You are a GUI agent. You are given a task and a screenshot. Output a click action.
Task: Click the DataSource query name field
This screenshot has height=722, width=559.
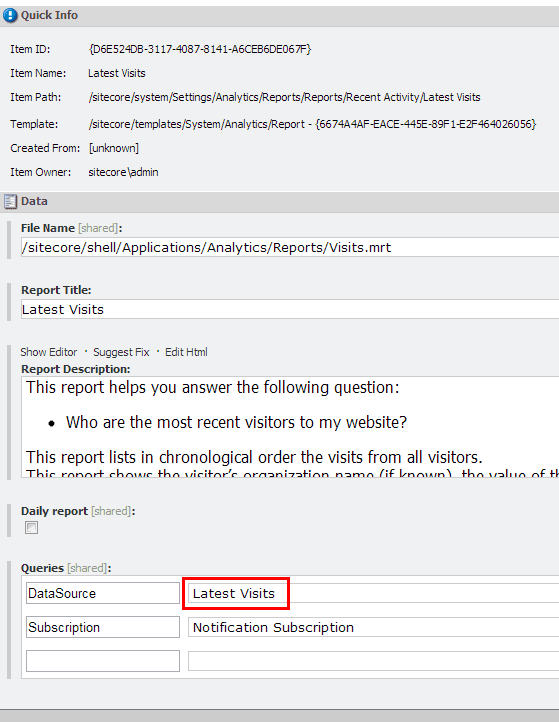pos(103,593)
